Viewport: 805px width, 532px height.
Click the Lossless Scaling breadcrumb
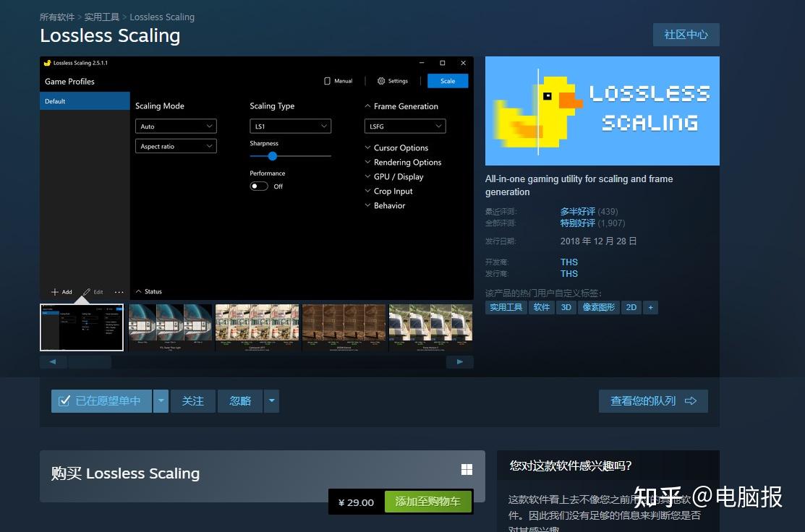click(x=162, y=17)
